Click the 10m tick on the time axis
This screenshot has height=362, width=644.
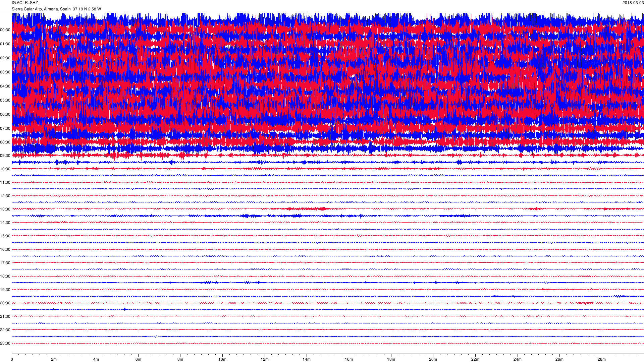222,360
